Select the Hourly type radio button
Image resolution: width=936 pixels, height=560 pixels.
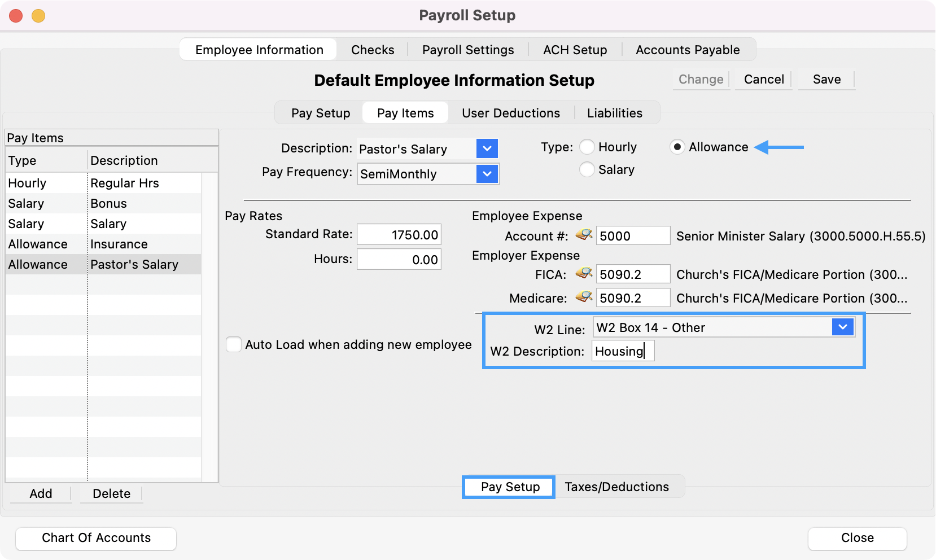[x=587, y=147]
